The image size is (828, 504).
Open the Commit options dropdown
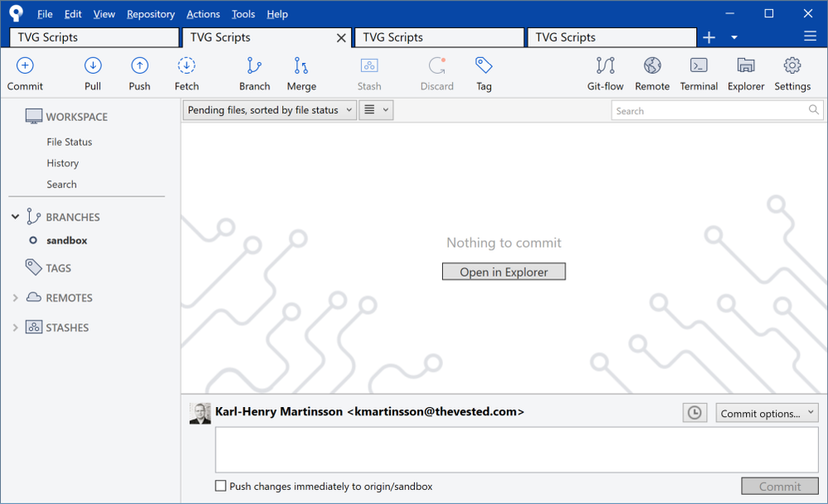pyautogui.click(x=767, y=413)
